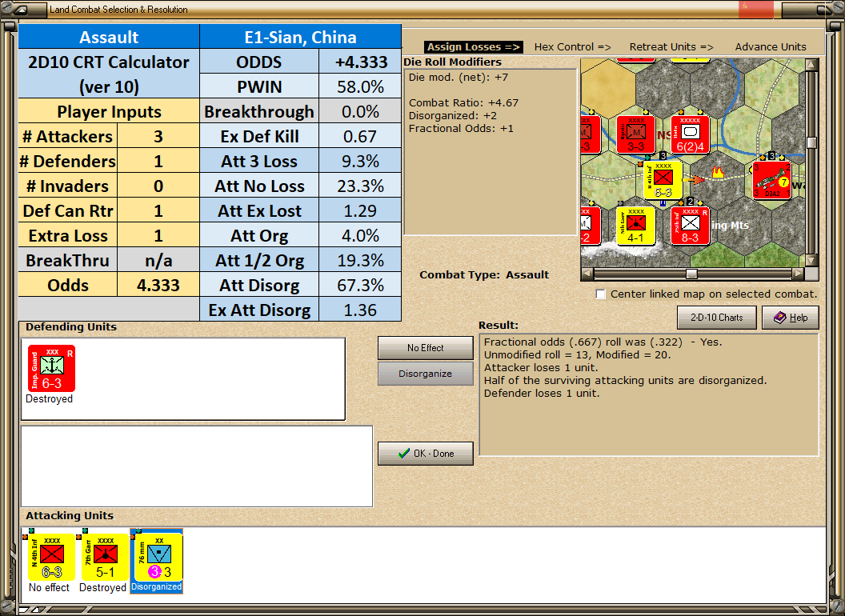Click map scroll right arrow
845x616 pixels.
coord(798,274)
